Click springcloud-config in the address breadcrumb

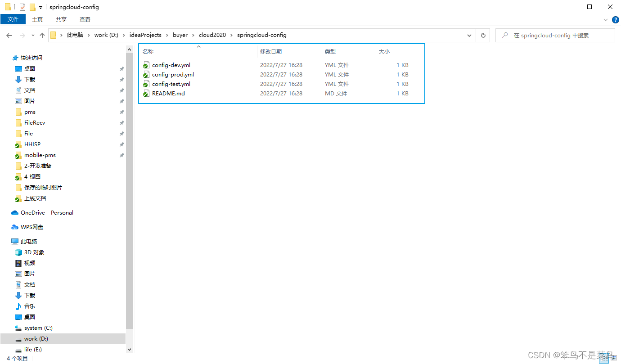(x=262, y=35)
